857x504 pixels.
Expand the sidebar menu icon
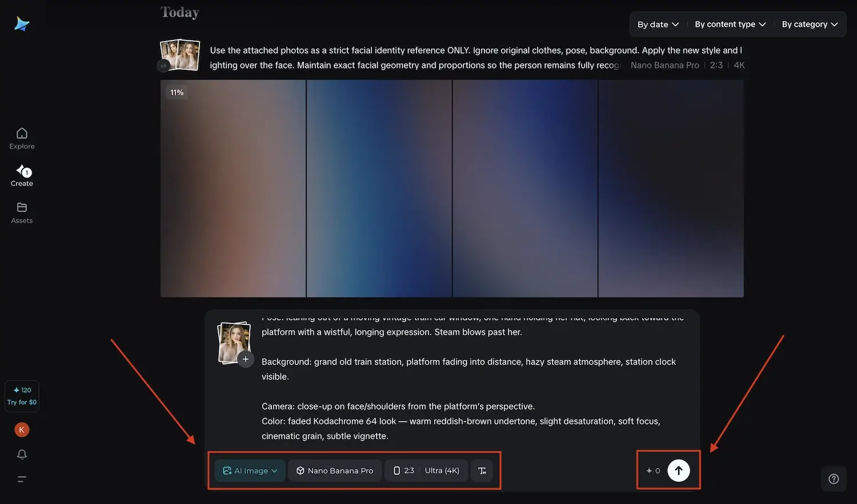[22, 479]
